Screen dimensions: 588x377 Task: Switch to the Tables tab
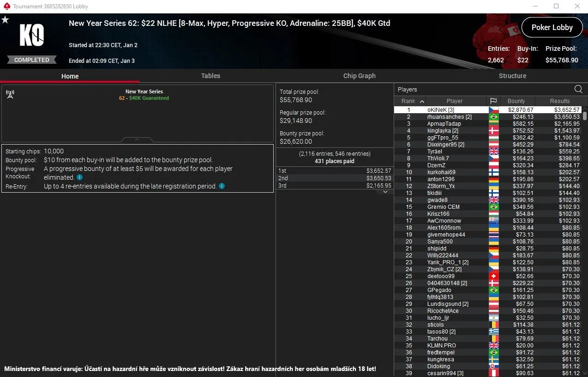click(210, 76)
